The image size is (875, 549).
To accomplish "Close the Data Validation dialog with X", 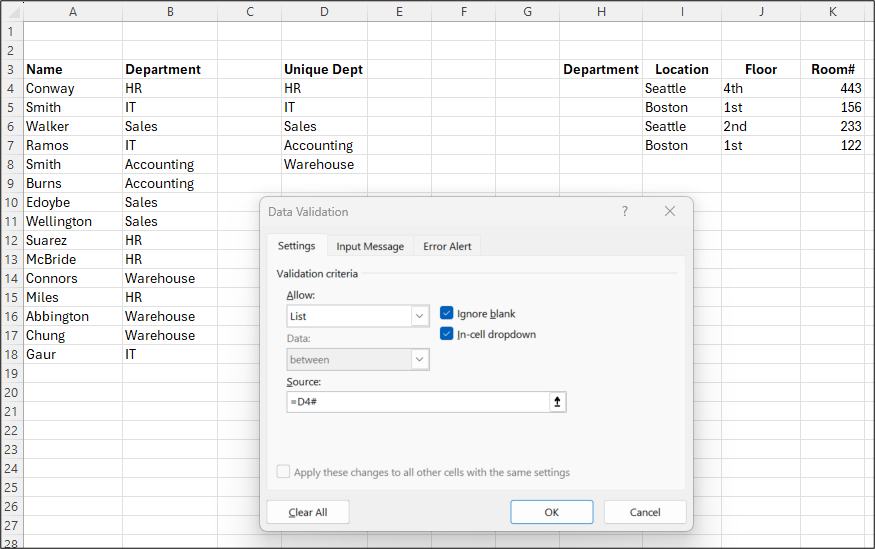I will point(670,211).
